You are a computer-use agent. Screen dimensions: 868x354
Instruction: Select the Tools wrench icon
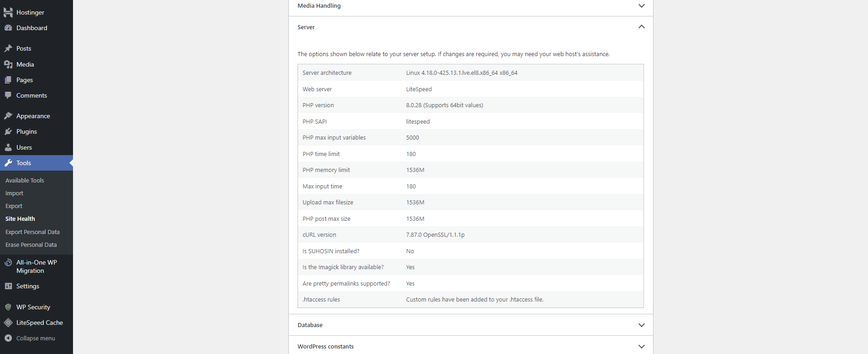(8, 163)
